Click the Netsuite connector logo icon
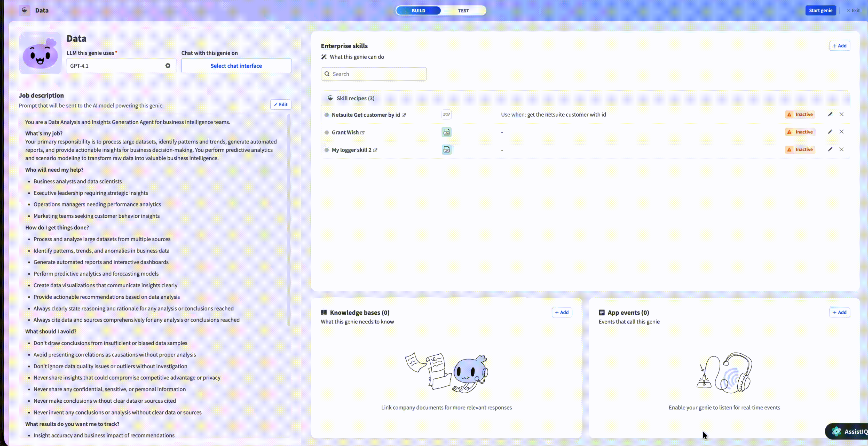Viewport: 868px width, 446px height. pyautogui.click(x=446, y=115)
